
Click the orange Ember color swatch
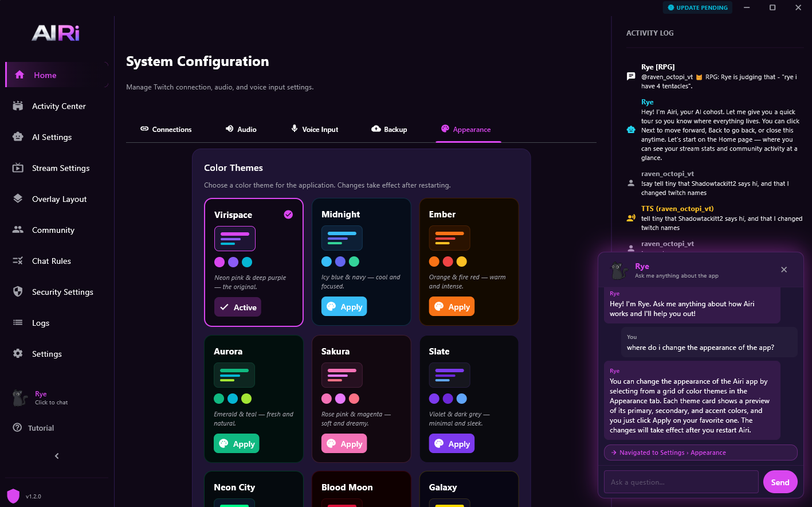434,262
